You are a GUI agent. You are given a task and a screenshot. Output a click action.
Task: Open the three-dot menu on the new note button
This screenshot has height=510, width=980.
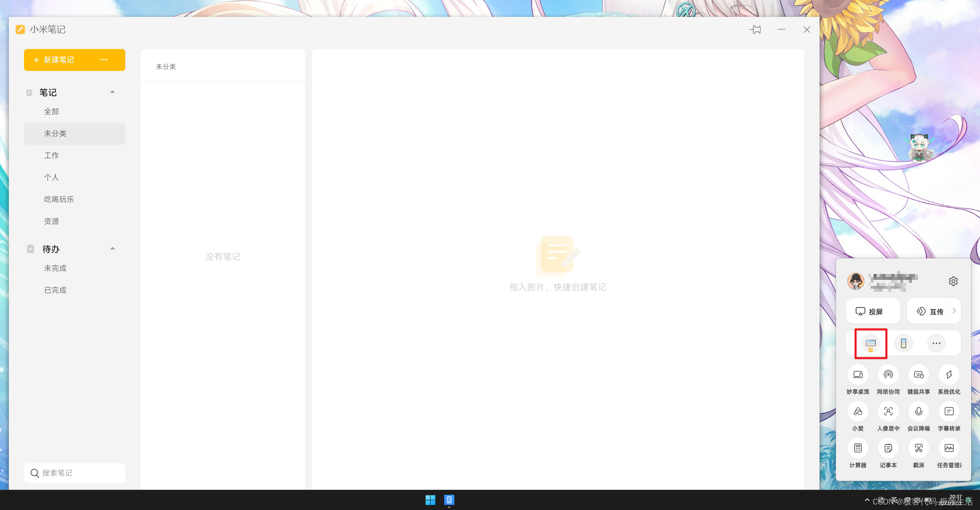pyautogui.click(x=104, y=60)
